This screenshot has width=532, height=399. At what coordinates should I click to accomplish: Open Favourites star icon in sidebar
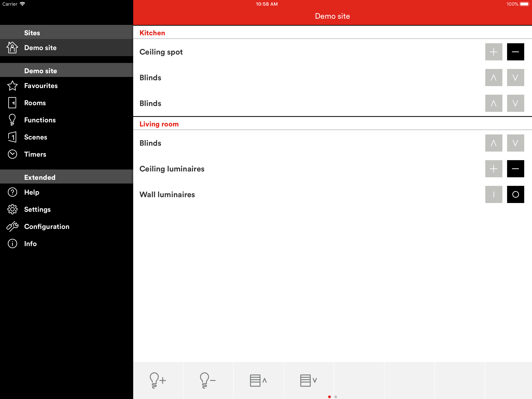(12, 86)
